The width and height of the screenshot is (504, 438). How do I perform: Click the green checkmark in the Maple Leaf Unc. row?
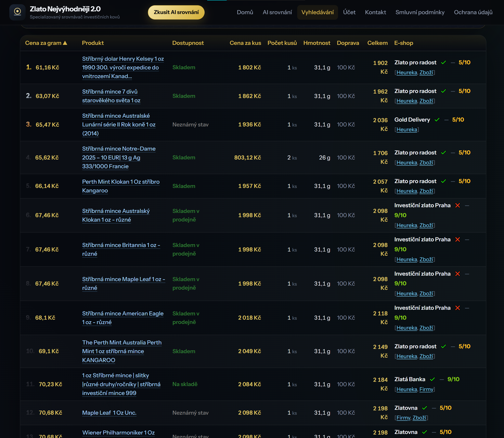[x=425, y=408]
